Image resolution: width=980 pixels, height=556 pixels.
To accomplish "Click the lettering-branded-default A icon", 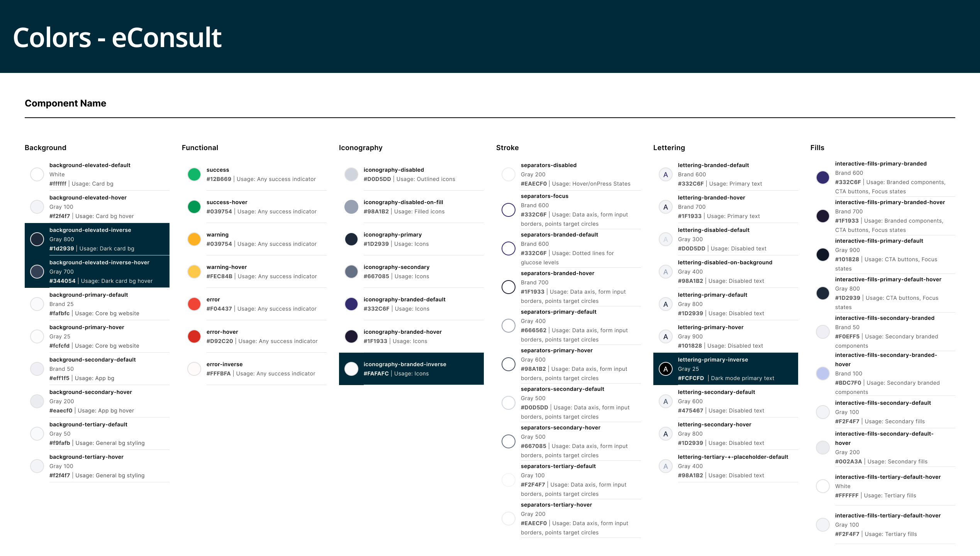I will pos(666,174).
